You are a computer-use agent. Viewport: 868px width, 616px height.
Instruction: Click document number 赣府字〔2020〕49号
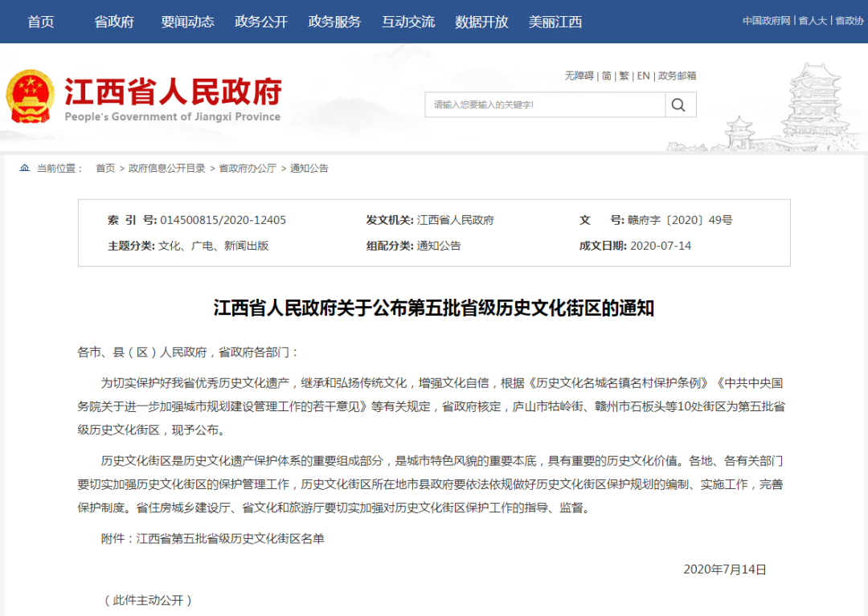(680, 220)
